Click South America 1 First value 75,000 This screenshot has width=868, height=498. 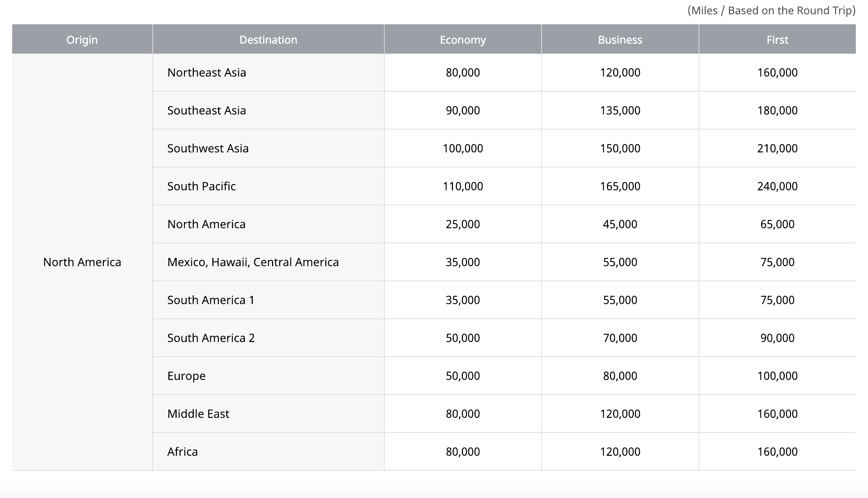(777, 300)
